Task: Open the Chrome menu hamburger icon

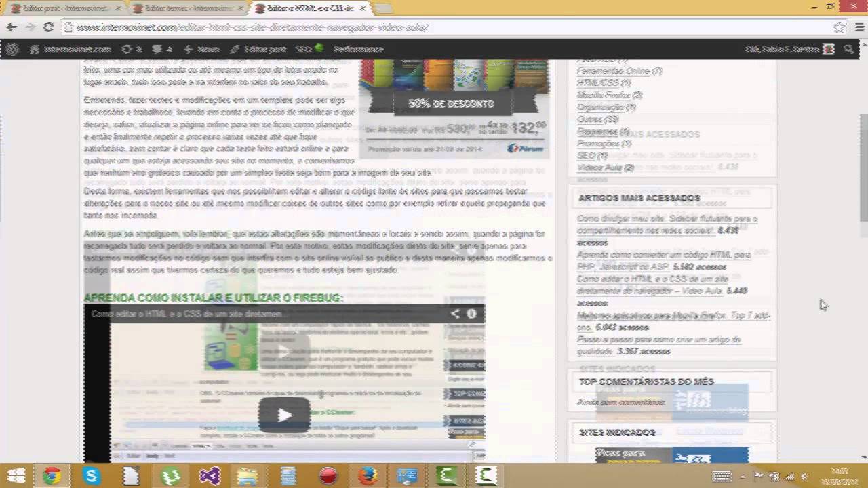Action: coord(859,27)
